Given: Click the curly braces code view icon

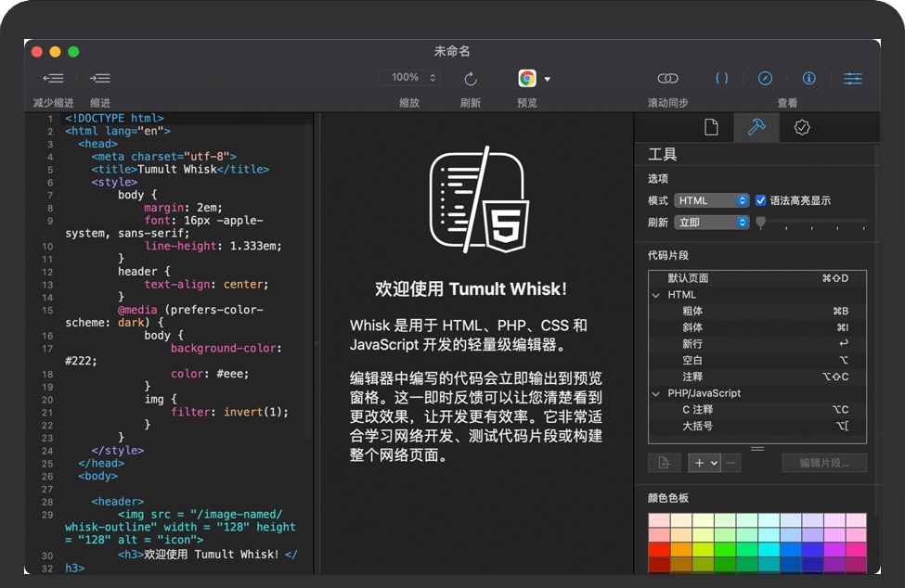Looking at the screenshot, I should [721, 79].
